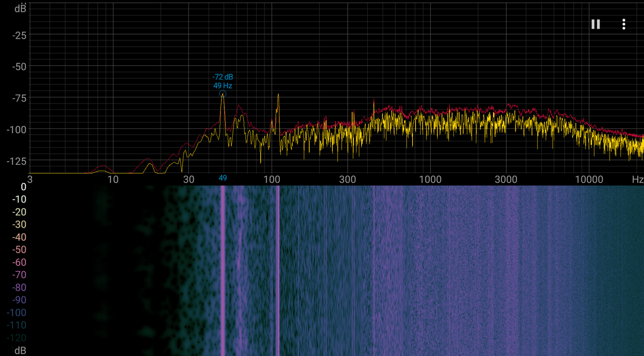This screenshot has width=644, height=356.
Task: Select the 10000 frequency axis label
Action: (x=589, y=179)
